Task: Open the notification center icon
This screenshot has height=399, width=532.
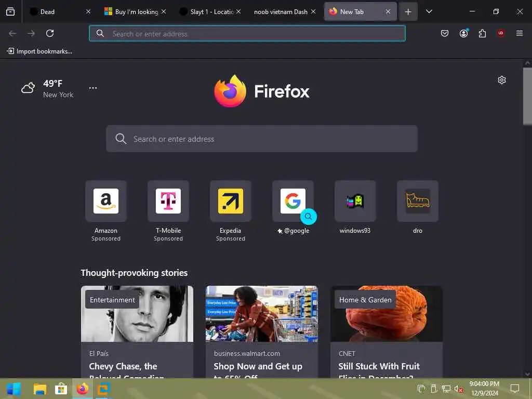Action: pos(515,389)
